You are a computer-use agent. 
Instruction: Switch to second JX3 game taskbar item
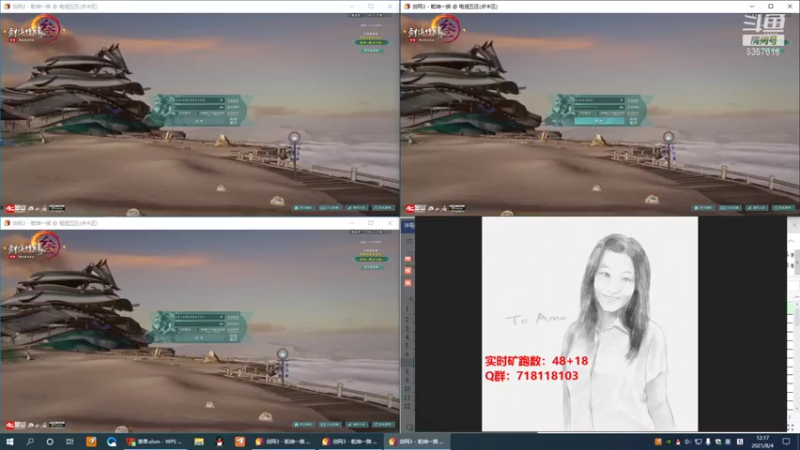351,441
